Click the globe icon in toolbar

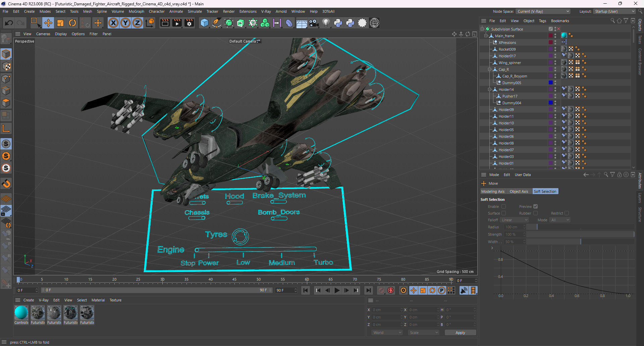pyautogui.click(x=374, y=23)
